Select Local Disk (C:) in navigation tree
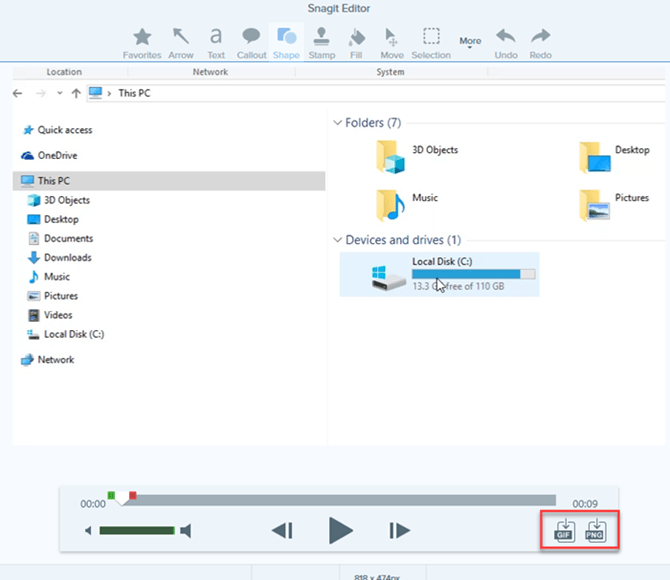Image resolution: width=670 pixels, height=580 pixels. 65,334
